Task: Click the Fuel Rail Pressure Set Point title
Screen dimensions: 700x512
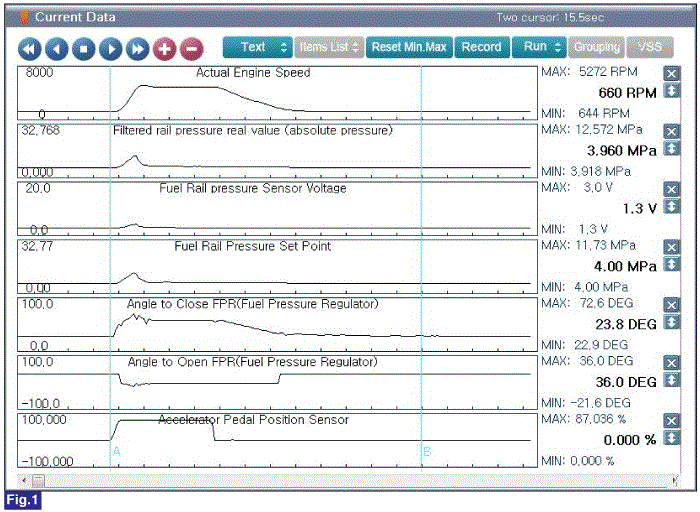Action: click(253, 246)
